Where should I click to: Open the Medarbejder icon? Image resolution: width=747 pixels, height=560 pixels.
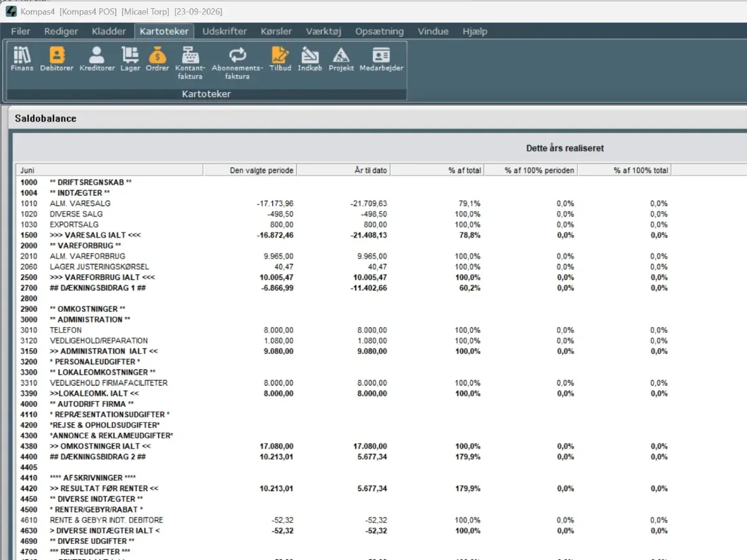(x=381, y=59)
